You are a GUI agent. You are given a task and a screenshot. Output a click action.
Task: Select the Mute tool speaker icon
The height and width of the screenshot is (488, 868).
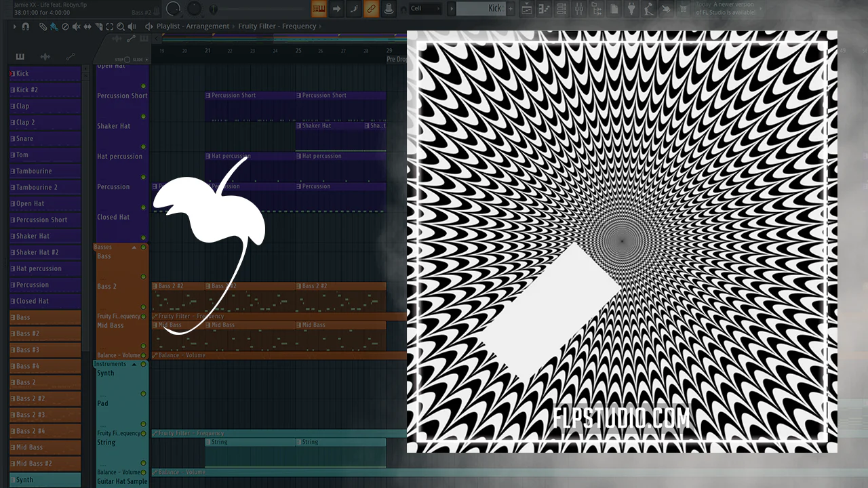coord(76,26)
